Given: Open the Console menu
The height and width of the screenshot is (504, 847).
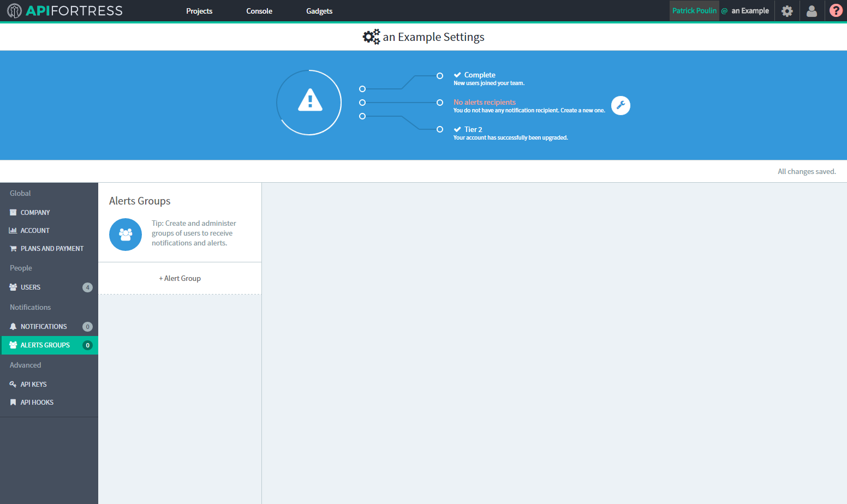Looking at the screenshot, I should (x=259, y=11).
